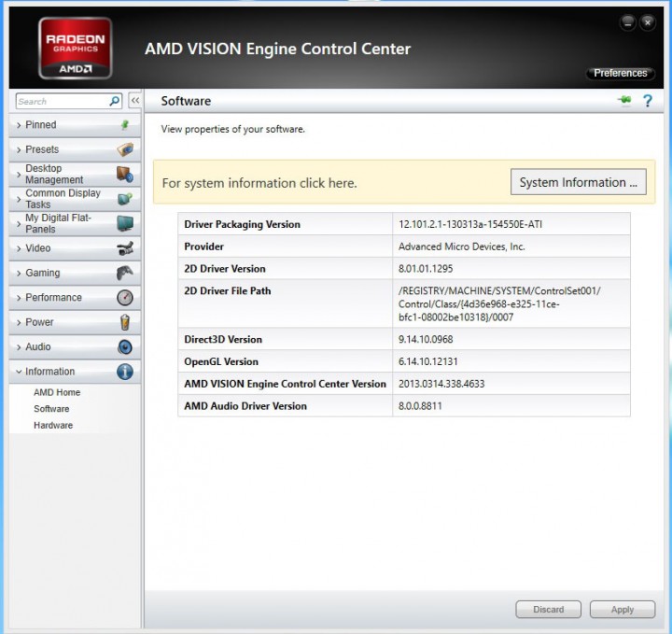Click the Gaming controller icon
The image size is (672, 634).
125,273
